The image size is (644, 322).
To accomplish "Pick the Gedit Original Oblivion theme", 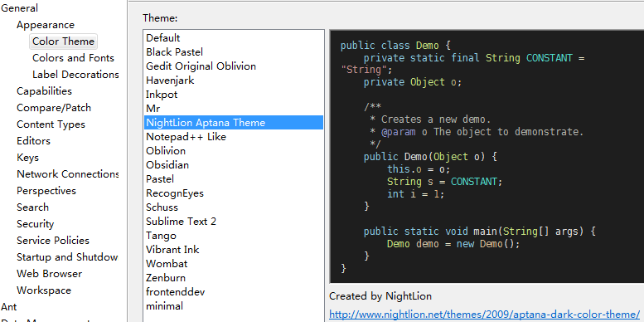I will point(234,66).
